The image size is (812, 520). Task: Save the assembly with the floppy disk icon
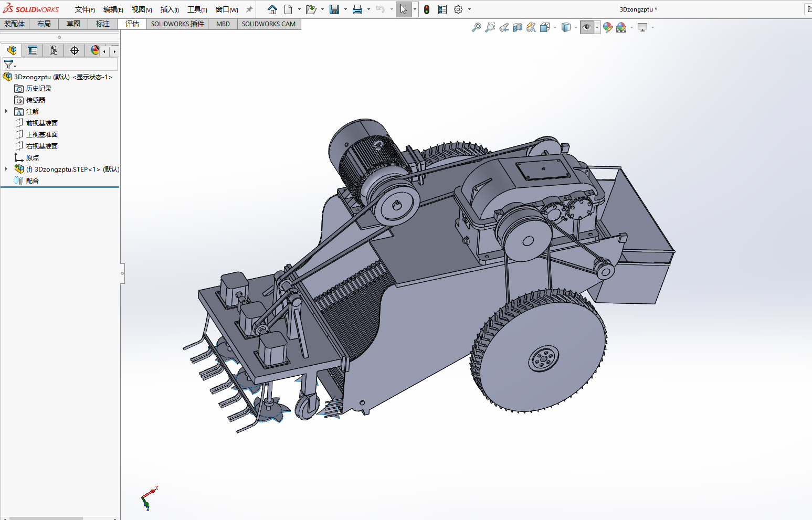(334, 9)
